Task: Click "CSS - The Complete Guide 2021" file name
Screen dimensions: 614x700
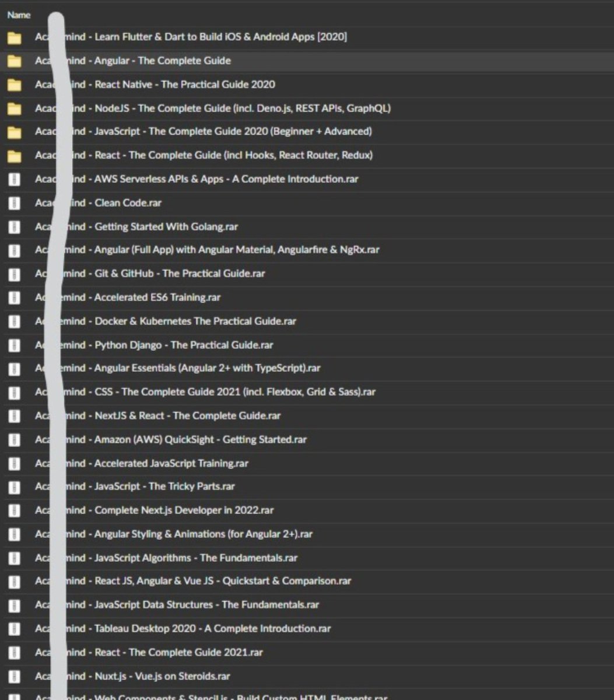Action: [167, 392]
